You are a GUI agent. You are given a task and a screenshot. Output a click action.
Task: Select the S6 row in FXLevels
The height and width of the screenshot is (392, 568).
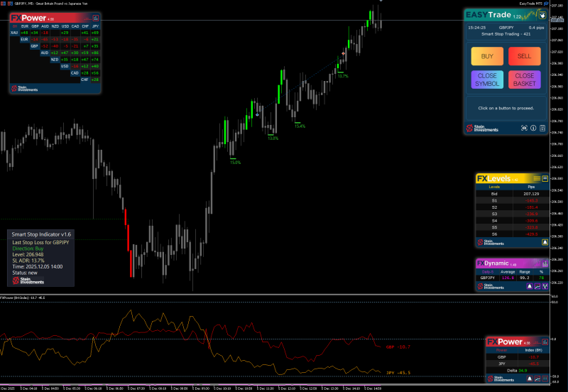pos(512,234)
